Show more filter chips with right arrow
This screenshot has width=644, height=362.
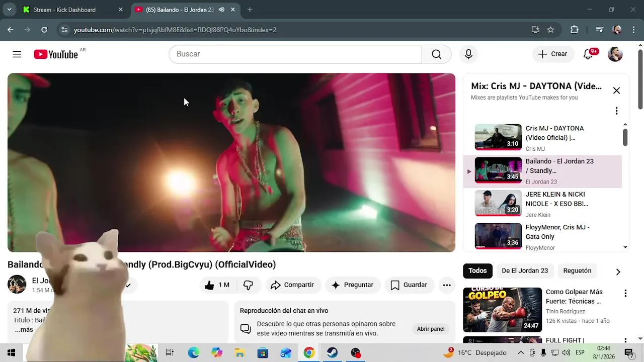(x=618, y=271)
